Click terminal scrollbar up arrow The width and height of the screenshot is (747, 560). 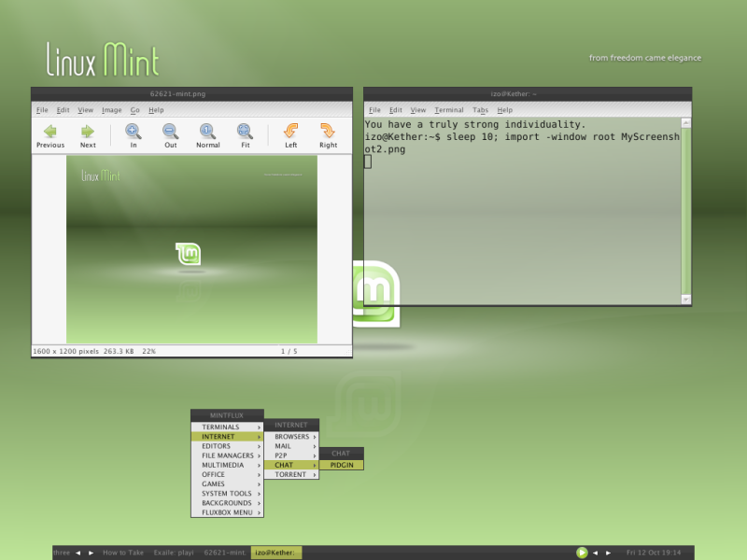[686, 123]
